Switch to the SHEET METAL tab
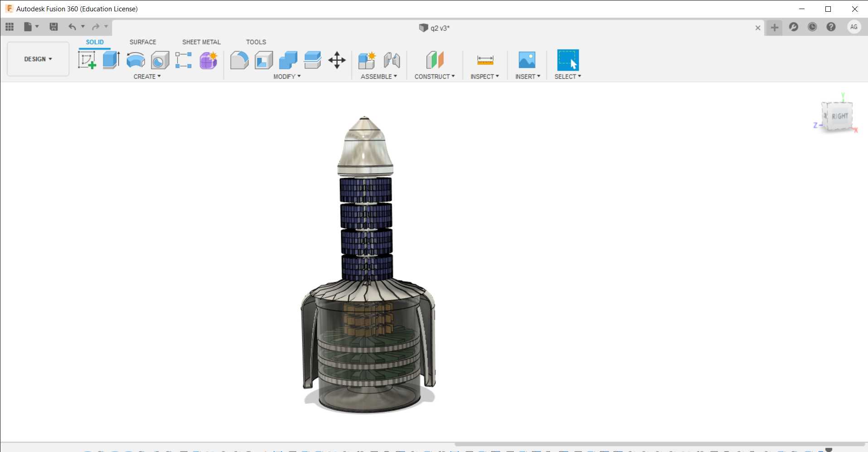Screen dimensions: 868x452 tap(201, 42)
